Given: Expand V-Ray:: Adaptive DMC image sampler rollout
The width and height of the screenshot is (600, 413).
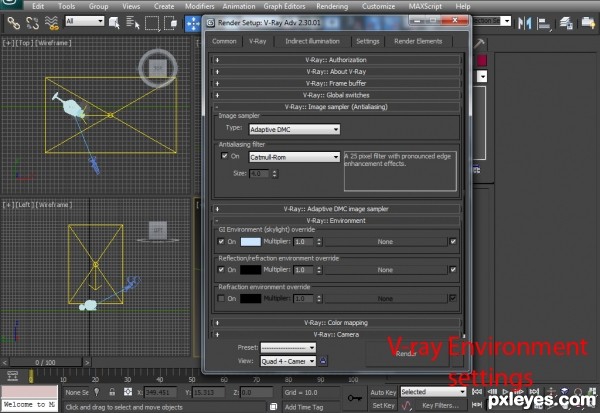Looking at the screenshot, I should pos(336,209).
